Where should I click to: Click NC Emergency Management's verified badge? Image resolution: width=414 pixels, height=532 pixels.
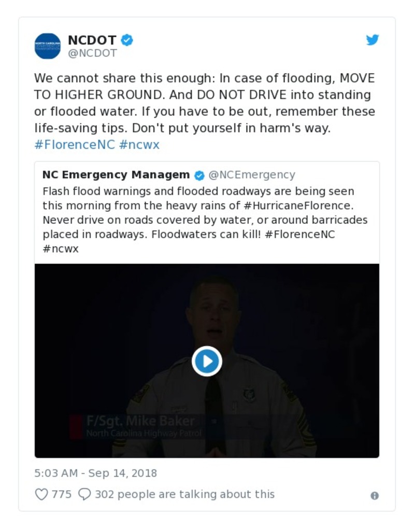[x=199, y=175]
